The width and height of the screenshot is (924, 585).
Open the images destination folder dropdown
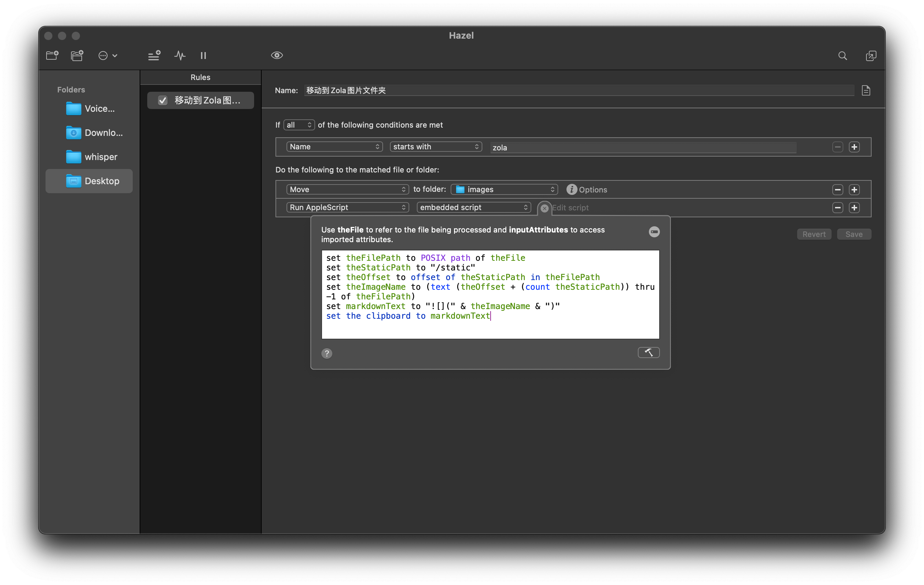coord(504,190)
